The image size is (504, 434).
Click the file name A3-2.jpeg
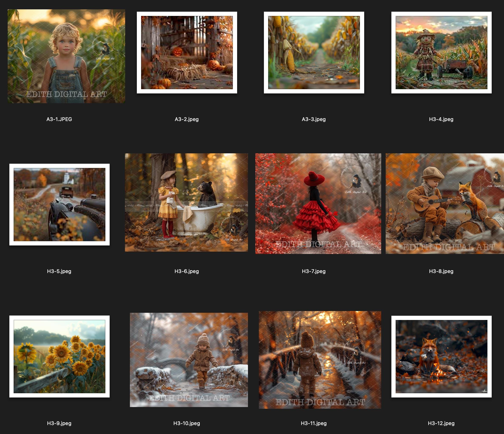click(x=187, y=119)
